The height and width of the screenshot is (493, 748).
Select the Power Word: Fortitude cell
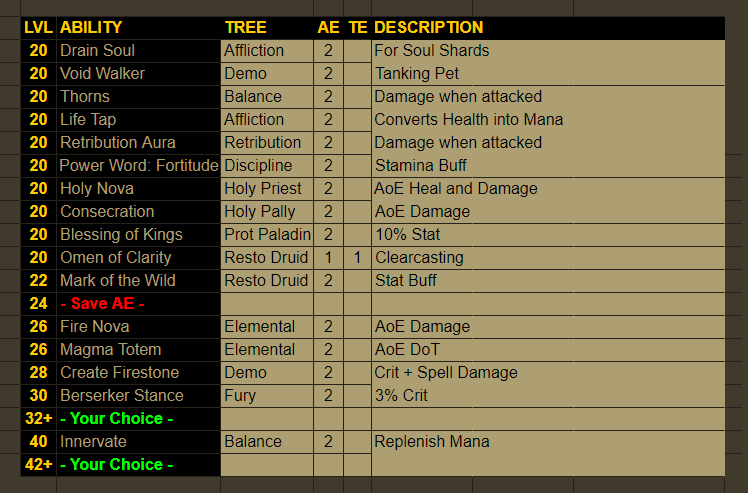[138, 165]
